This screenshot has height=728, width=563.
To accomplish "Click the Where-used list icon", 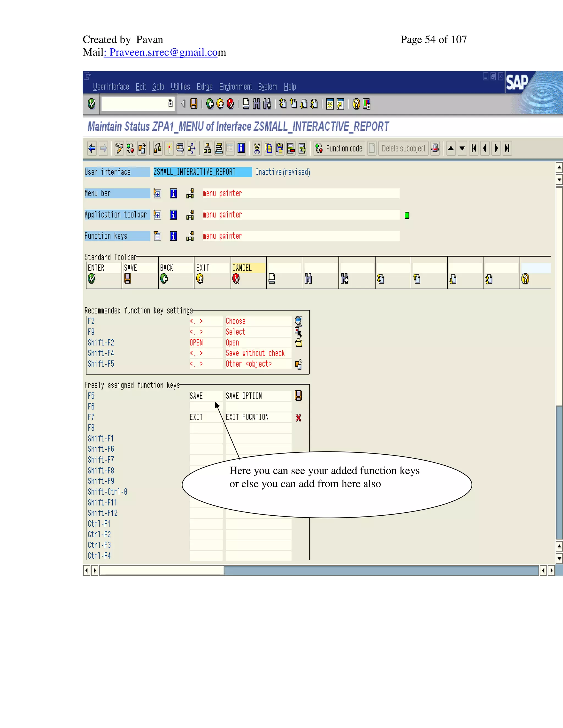I will (180, 148).
